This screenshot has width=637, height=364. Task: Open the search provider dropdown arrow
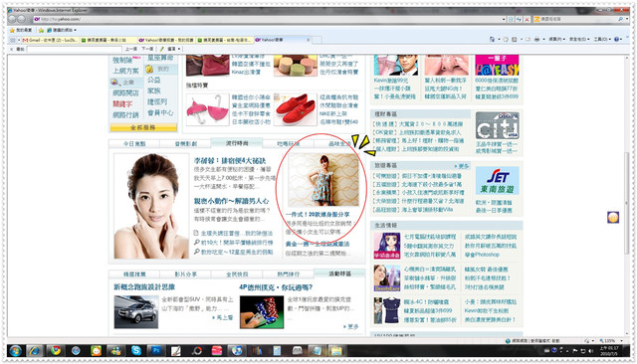(x=626, y=19)
